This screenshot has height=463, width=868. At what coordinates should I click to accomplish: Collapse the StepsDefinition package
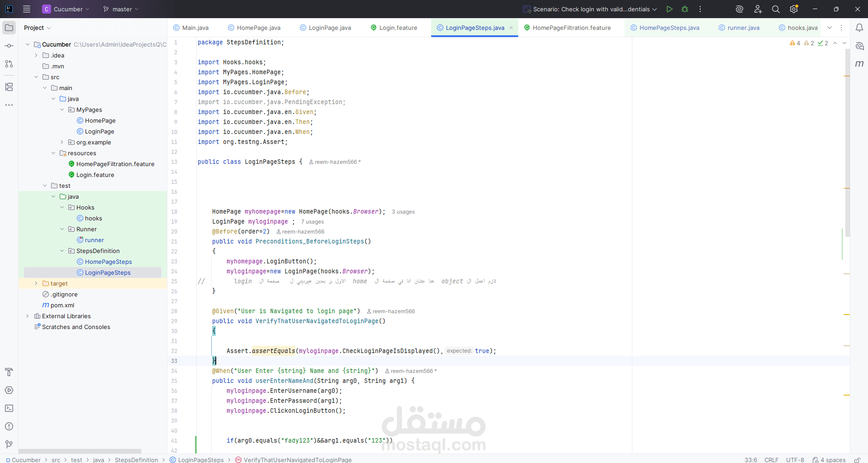62,251
